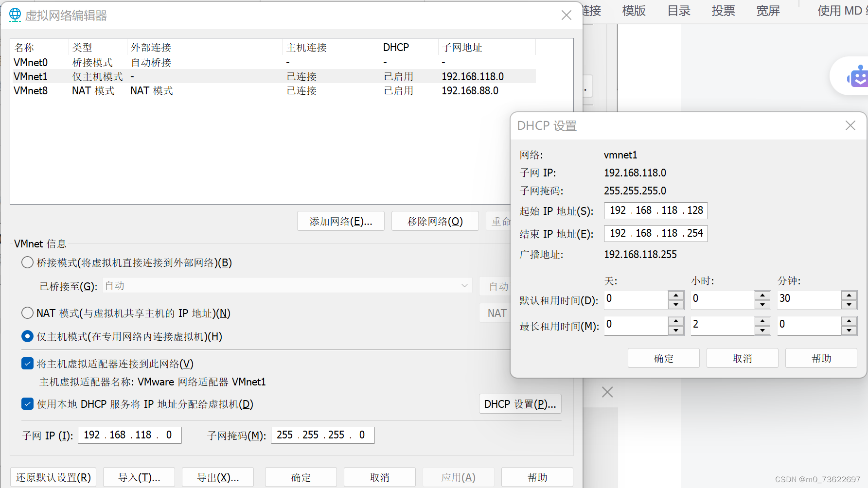This screenshot has height=488, width=868.
Task: Click the 名称 column header
Action: tap(40, 47)
